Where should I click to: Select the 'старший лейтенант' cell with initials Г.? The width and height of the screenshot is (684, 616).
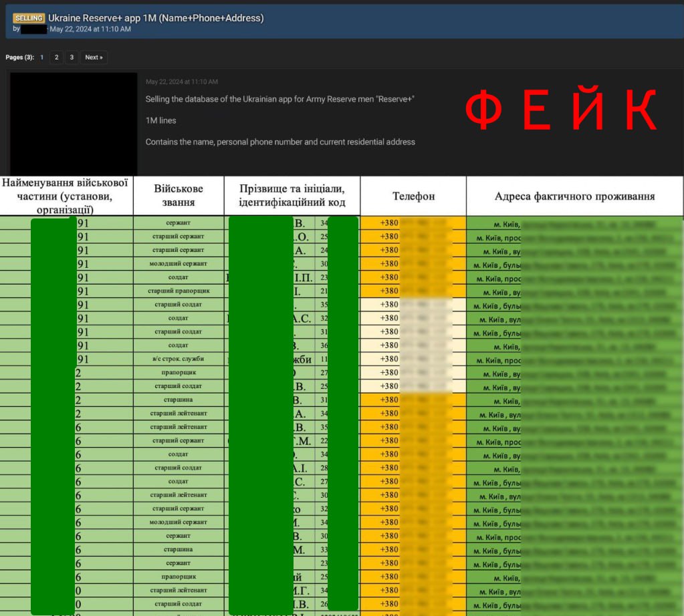(179, 591)
